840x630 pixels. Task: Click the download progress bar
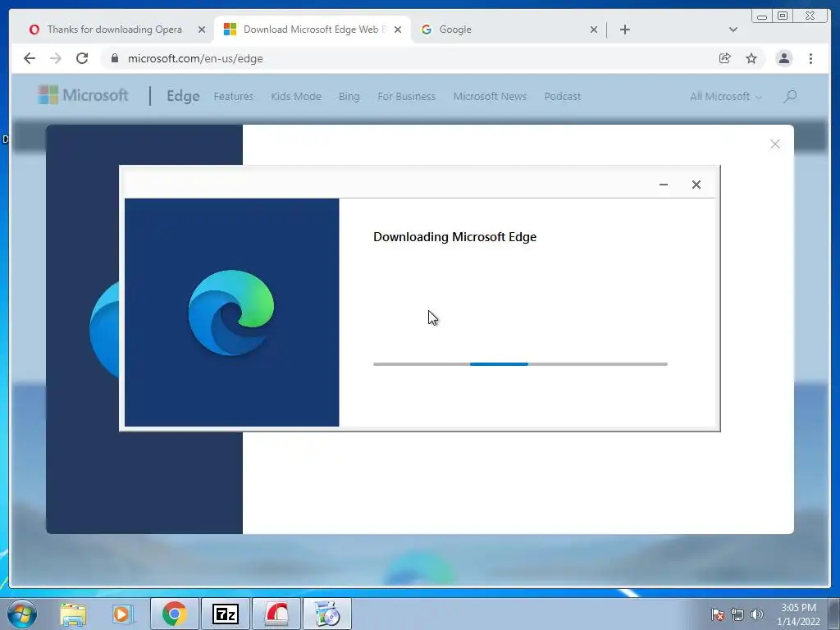520,364
